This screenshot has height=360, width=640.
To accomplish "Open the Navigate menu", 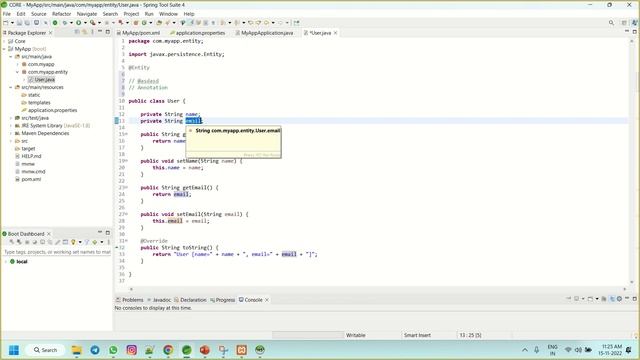I will [87, 14].
